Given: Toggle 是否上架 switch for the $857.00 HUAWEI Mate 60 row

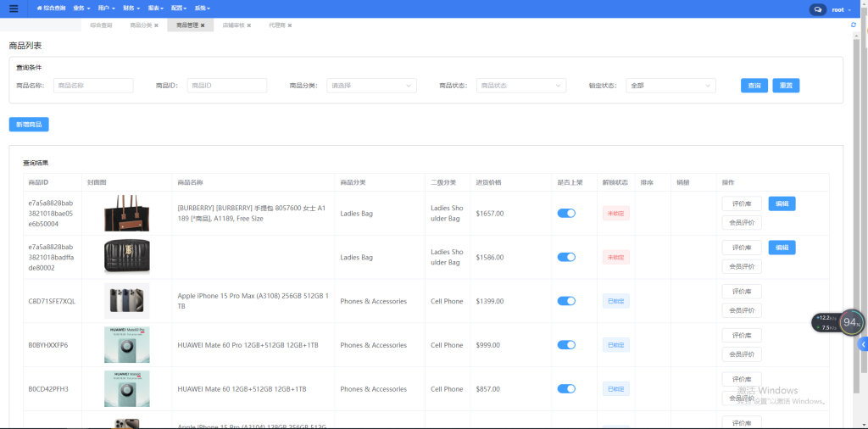Looking at the screenshot, I should [x=566, y=388].
